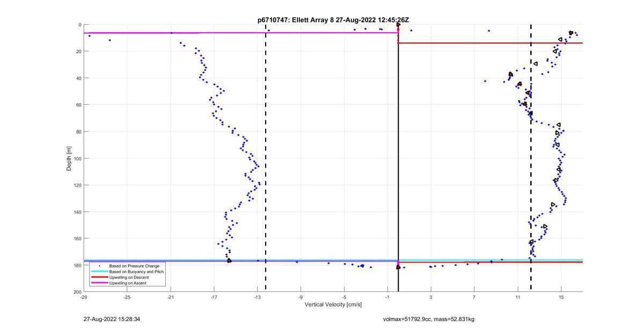Click the depth-axis tick label "180"

(x=77, y=265)
